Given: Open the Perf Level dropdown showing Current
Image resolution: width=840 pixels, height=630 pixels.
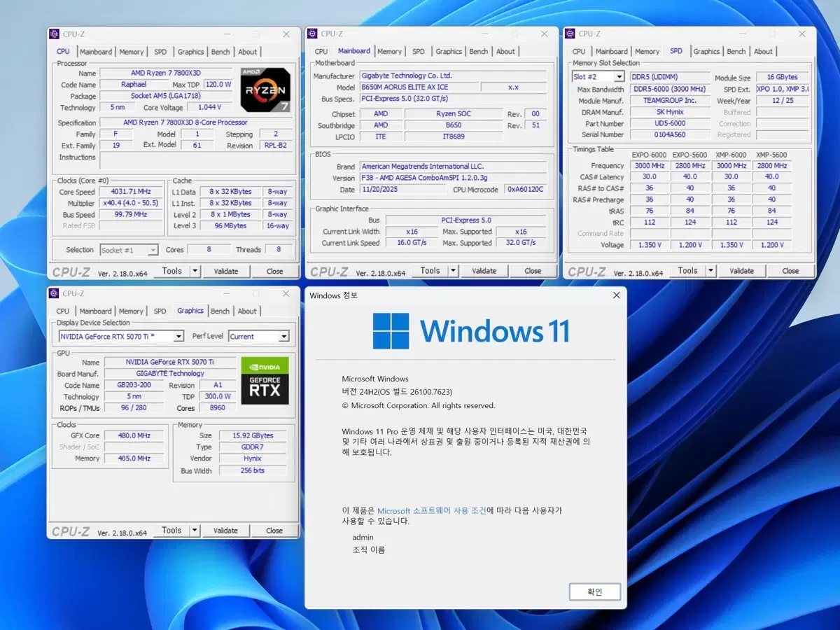Looking at the screenshot, I should coord(283,336).
